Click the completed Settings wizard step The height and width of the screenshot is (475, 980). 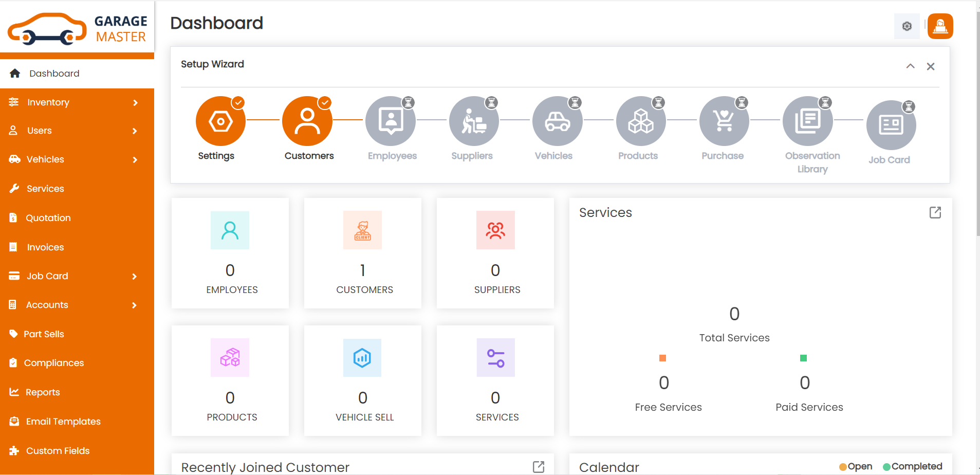[220, 121]
